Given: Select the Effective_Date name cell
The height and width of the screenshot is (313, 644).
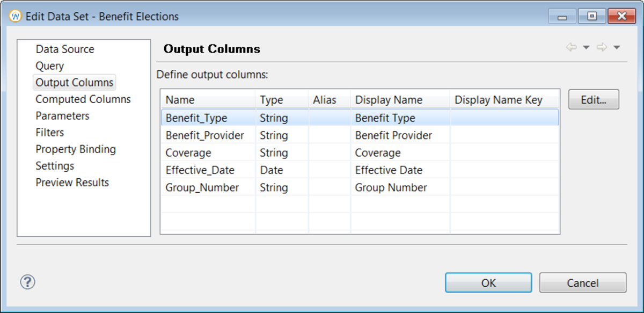Looking at the screenshot, I should 208,170.
